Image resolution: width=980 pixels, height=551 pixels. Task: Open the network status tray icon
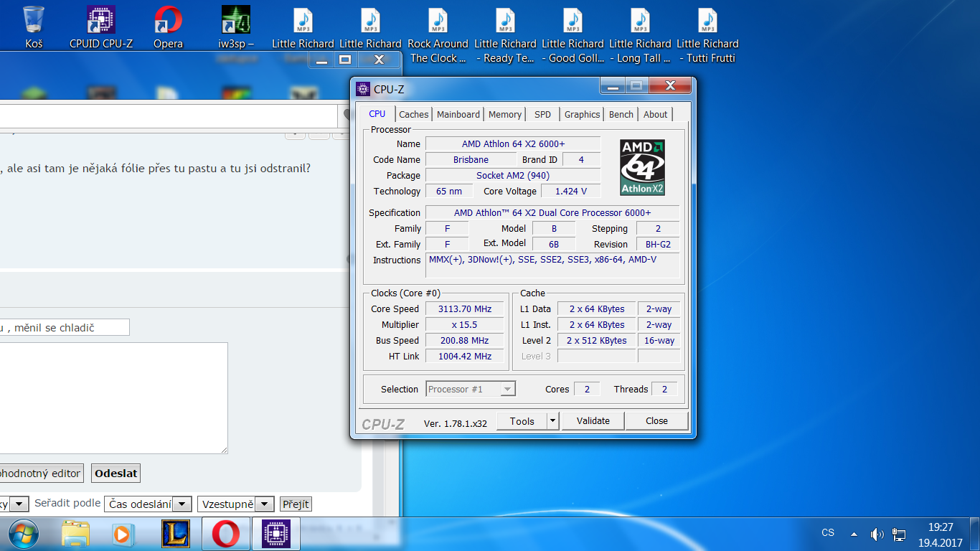click(899, 534)
